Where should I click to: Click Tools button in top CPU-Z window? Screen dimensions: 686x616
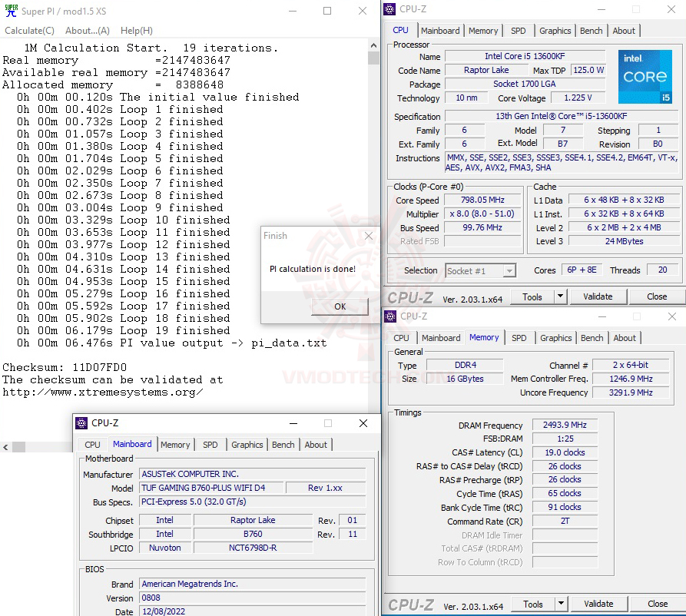click(532, 297)
